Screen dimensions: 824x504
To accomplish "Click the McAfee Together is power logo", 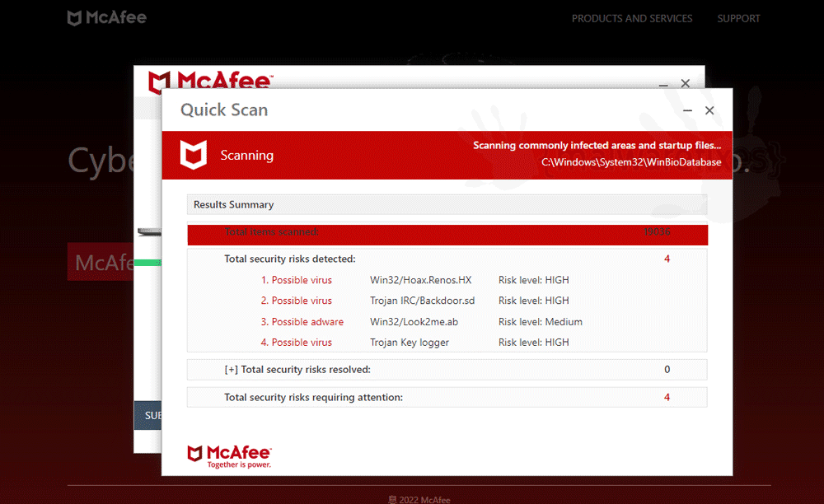I will pos(230,456).
